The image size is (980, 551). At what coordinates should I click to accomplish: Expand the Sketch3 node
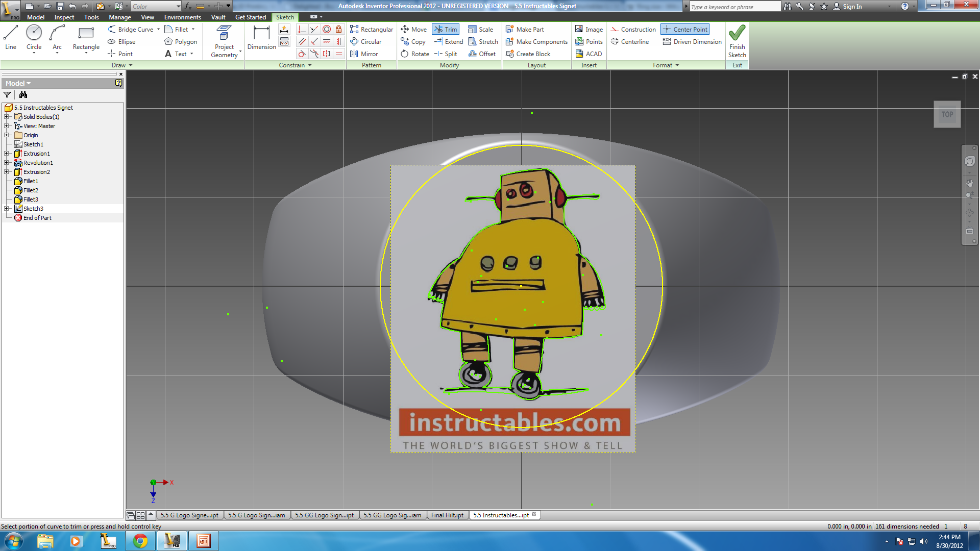(7, 209)
